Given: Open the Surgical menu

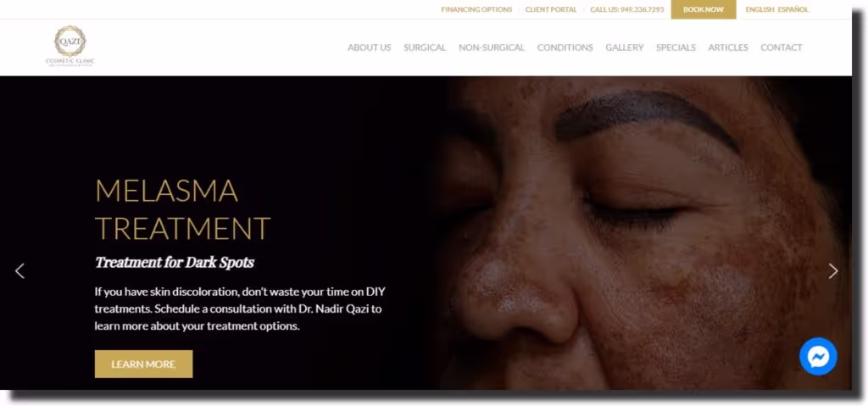Looking at the screenshot, I should pos(425,47).
